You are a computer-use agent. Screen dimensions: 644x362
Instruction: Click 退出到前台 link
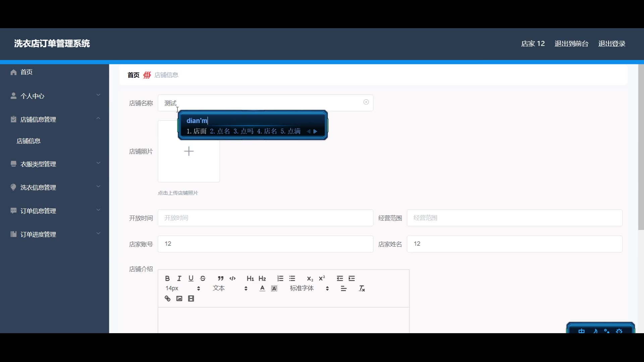(x=572, y=44)
